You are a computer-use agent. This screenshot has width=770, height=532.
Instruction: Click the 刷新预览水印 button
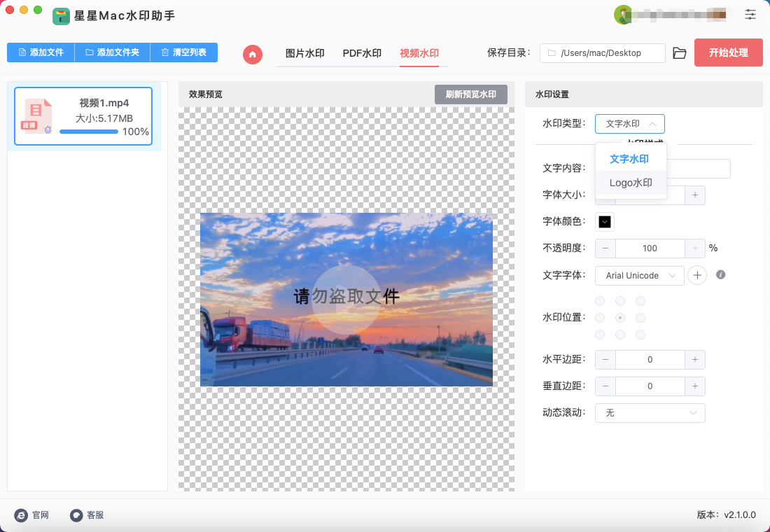(470, 94)
